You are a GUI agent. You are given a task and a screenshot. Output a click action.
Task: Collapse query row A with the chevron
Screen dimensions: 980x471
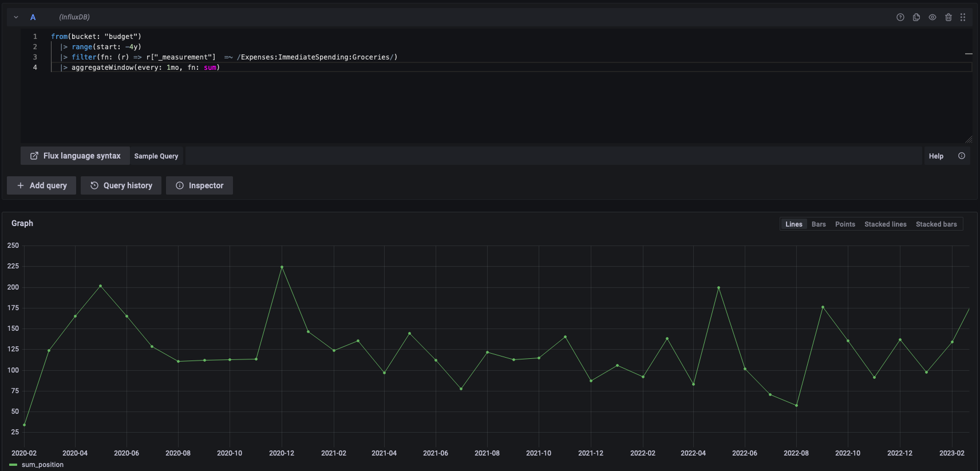pos(16,17)
